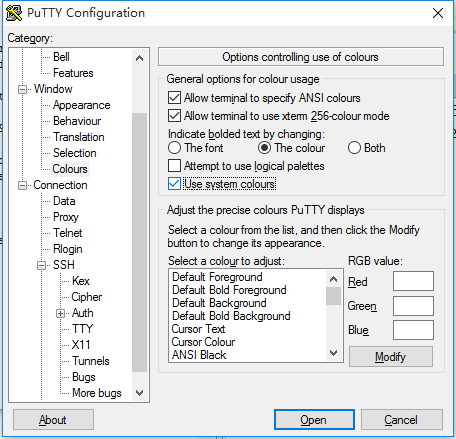Click the Red value field
456x439 pixels.
point(413,281)
